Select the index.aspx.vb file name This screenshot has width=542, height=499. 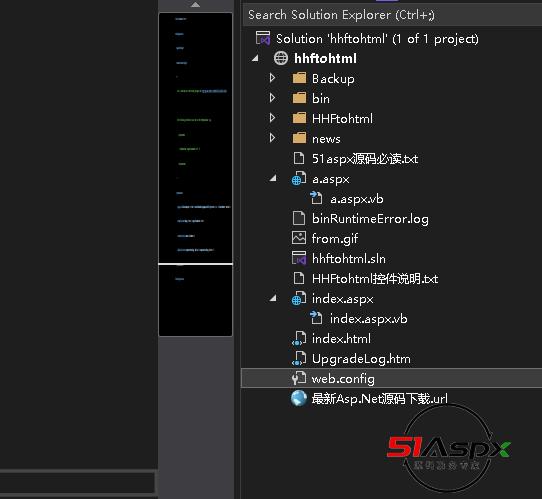point(368,319)
